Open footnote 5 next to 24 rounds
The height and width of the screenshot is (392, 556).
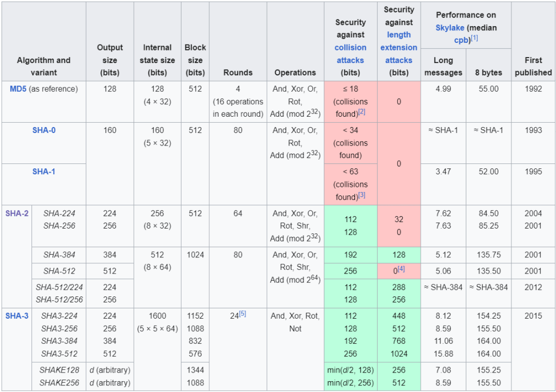tap(242, 313)
